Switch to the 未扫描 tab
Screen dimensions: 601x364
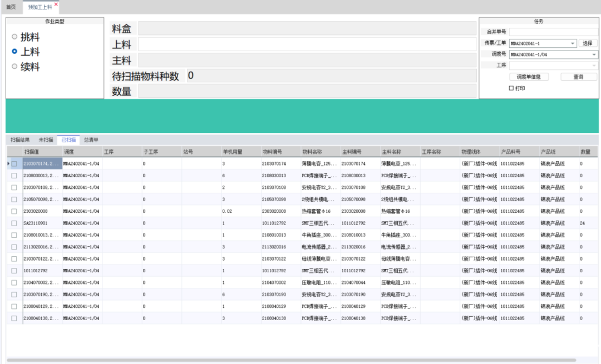[46, 140]
